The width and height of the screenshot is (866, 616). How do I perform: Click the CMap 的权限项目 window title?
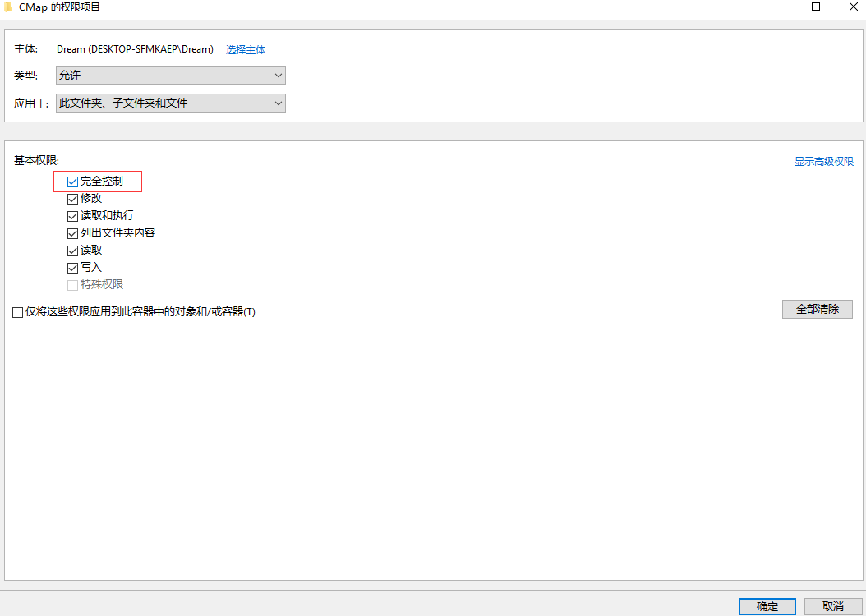(x=59, y=7)
